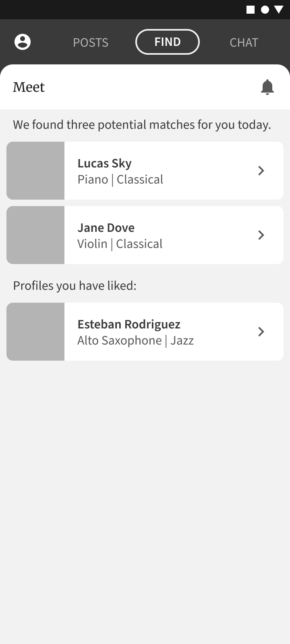Open the user profile icon

[23, 42]
